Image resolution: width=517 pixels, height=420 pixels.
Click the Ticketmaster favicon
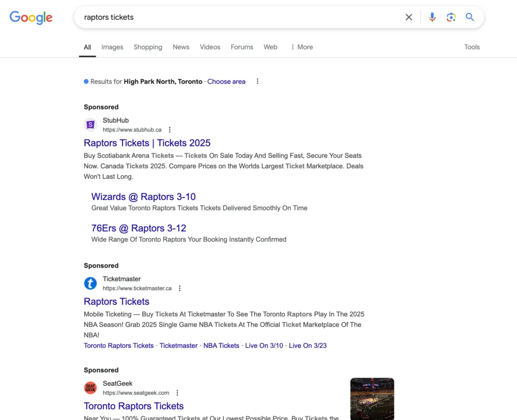(x=90, y=283)
